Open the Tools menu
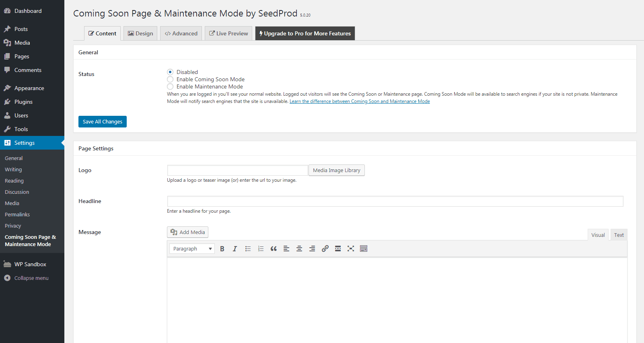This screenshot has height=343, width=644. [x=32, y=129]
